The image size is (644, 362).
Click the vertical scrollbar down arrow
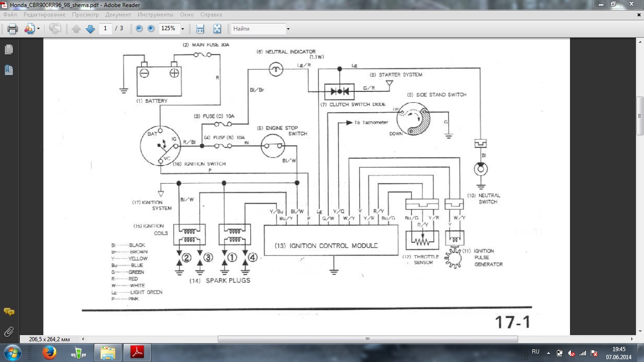[x=640, y=331]
